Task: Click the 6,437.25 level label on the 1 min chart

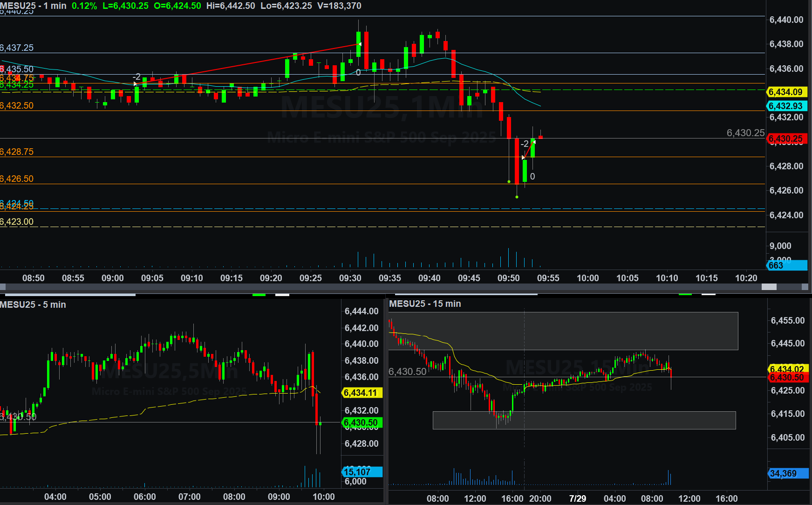Action: (17, 48)
